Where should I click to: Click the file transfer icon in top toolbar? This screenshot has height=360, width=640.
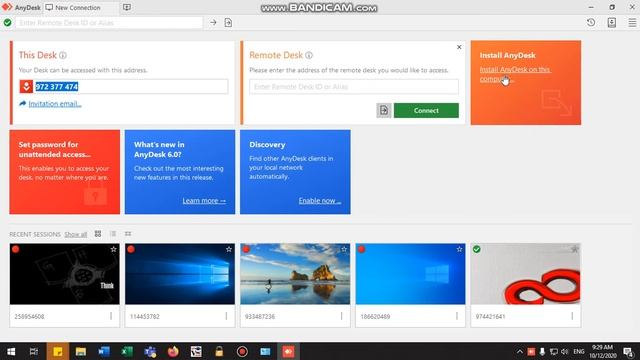[228, 22]
